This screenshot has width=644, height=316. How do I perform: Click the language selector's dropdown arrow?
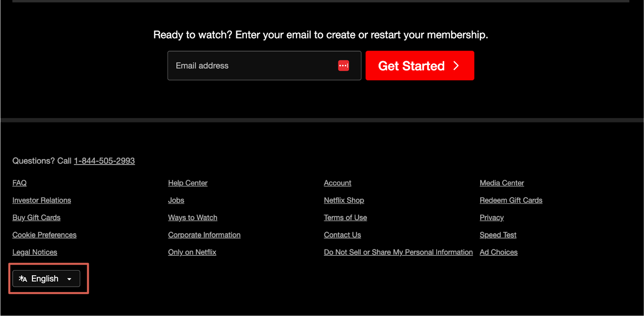[69, 279]
